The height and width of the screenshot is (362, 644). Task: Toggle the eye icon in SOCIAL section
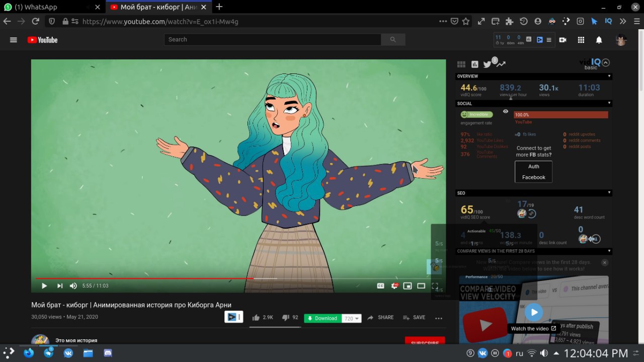pyautogui.click(x=506, y=111)
